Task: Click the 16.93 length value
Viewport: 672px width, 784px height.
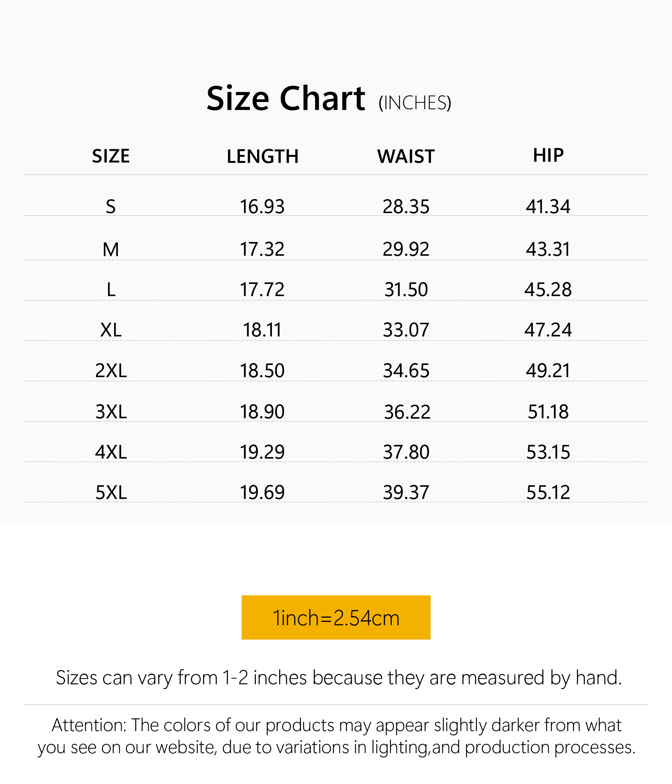Action: point(262,207)
